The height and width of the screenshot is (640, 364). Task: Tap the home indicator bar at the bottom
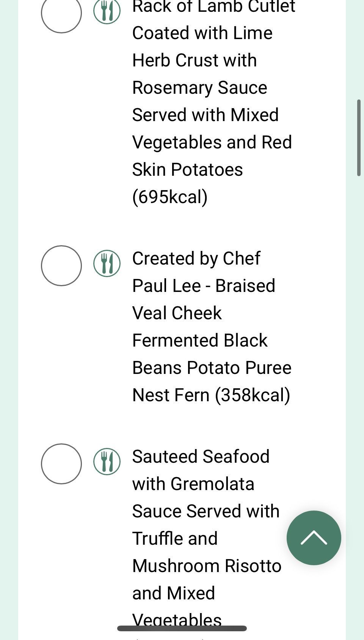click(182, 628)
